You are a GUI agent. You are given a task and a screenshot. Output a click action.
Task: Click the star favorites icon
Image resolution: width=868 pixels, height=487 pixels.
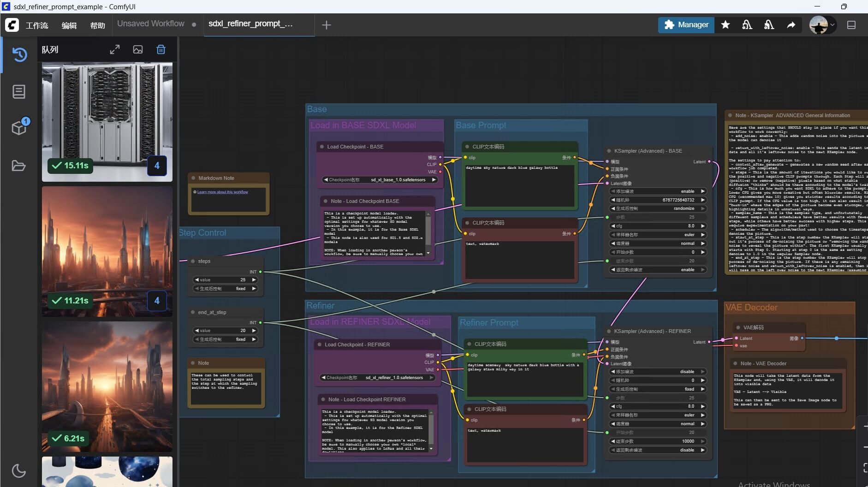click(725, 25)
